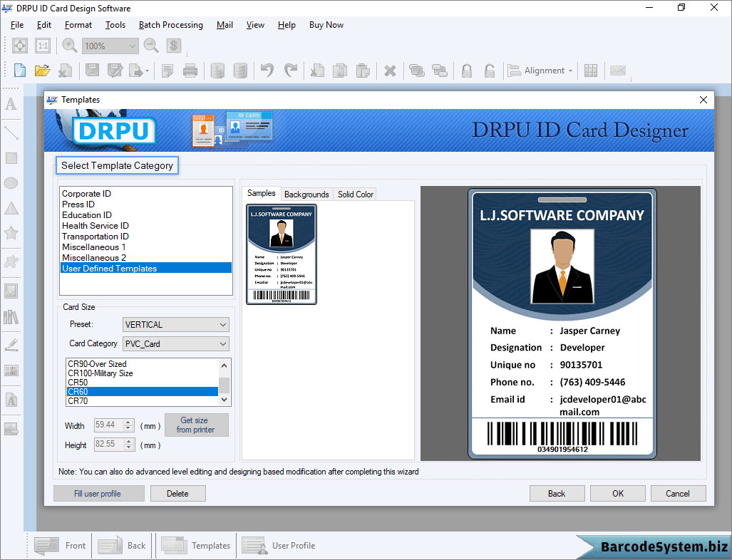This screenshot has height=560, width=732.
Task: Click the dollar sign toolbar icon
Action: click(174, 46)
